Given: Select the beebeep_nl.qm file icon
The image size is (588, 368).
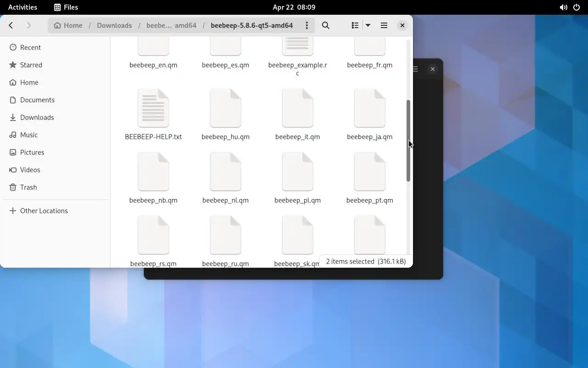Looking at the screenshot, I should [x=226, y=172].
